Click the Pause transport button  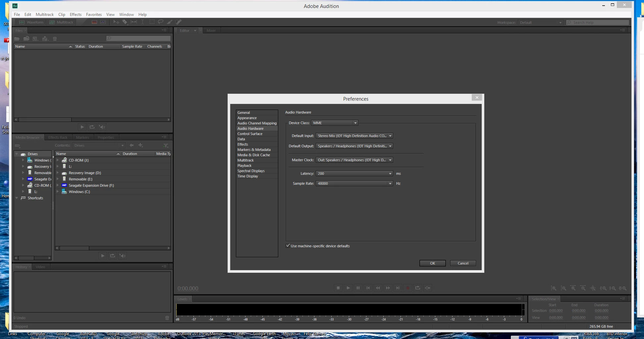[358, 288]
